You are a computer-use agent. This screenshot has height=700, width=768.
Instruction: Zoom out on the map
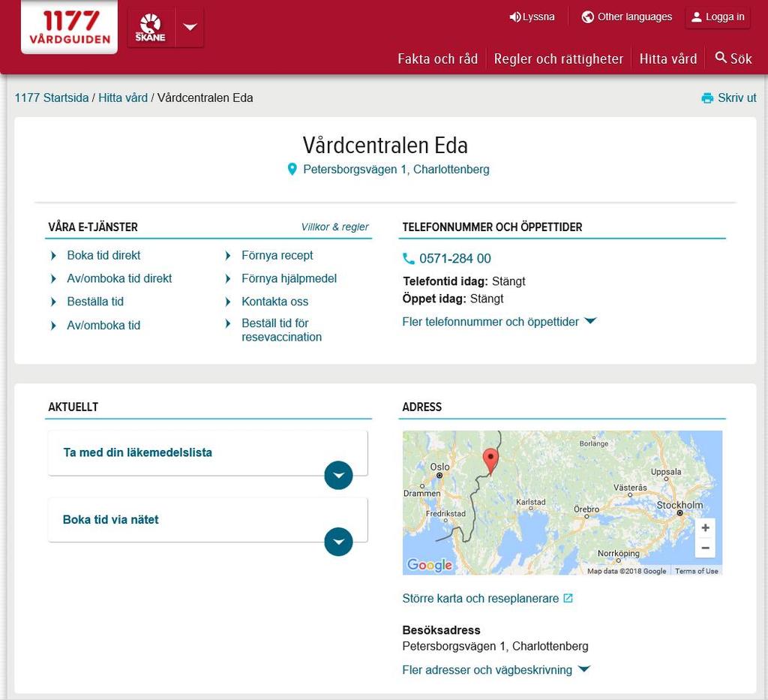pos(705,548)
